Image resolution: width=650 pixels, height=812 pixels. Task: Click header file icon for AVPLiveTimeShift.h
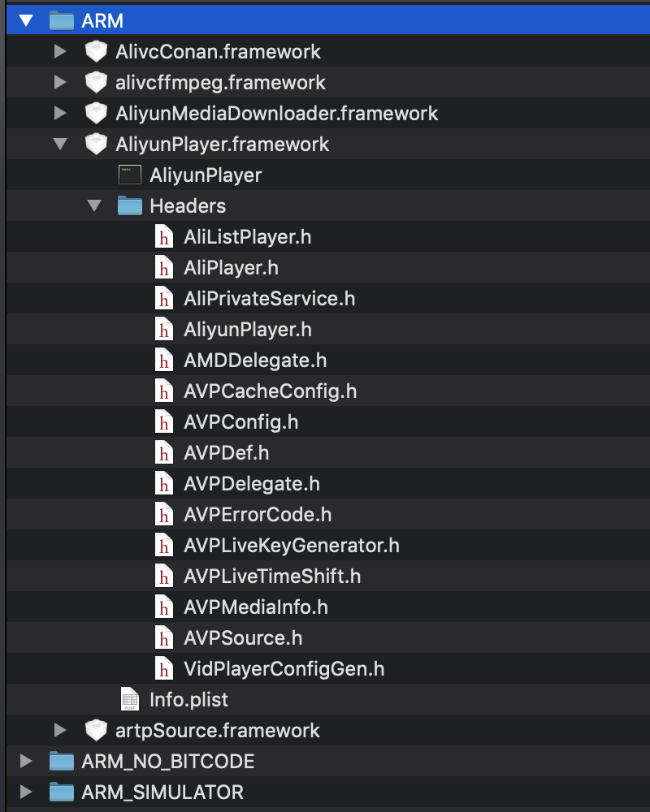click(x=164, y=576)
